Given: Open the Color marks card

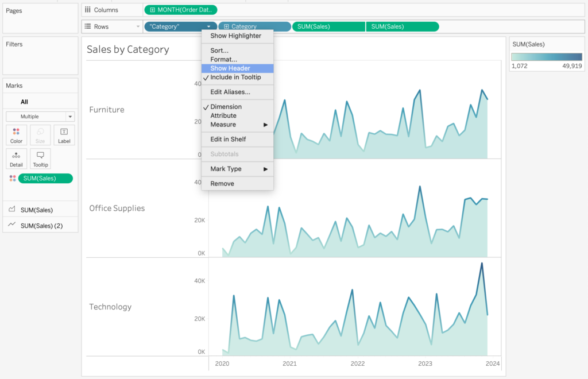Looking at the screenshot, I should [x=16, y=136].
